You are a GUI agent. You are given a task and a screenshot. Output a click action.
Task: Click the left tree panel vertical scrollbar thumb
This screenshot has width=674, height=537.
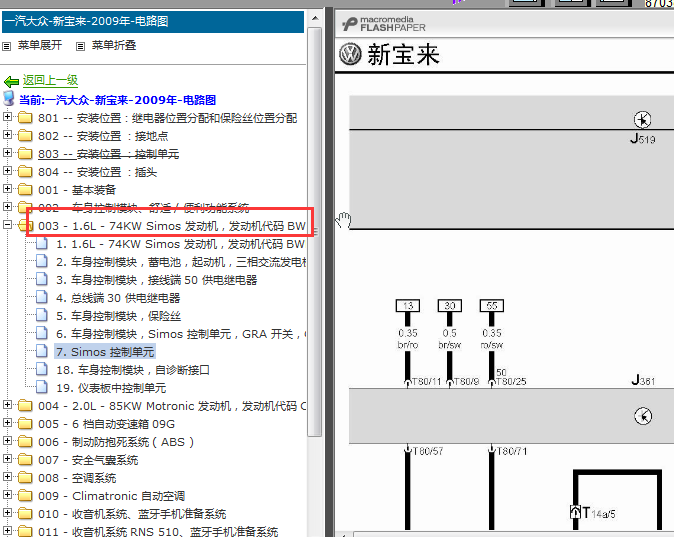[x=315, y=232]
